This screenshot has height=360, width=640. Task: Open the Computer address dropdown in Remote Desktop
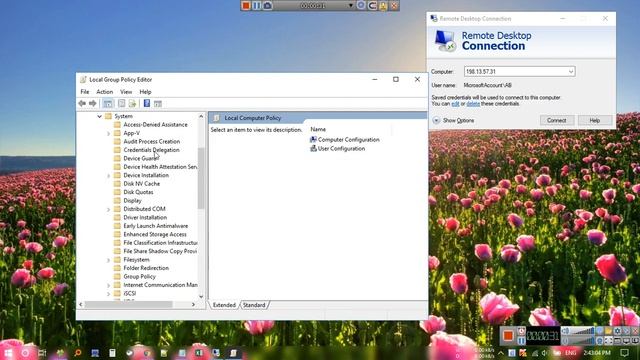point(571,71)
